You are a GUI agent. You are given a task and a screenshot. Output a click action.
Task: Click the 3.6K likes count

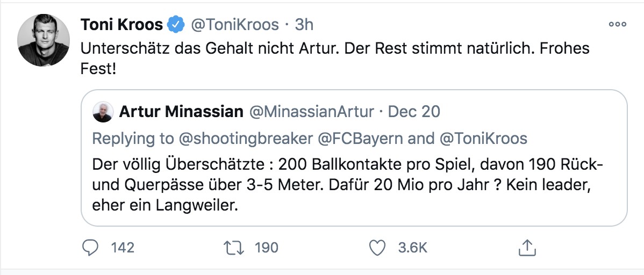[412, 247]
